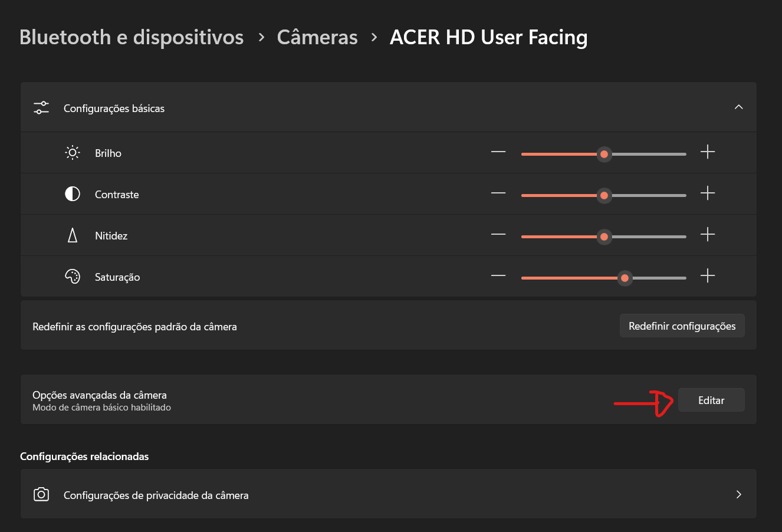The image size is (782, 532).
Task: Increase Saturação with the plus button
Action: tap(708, 276)
